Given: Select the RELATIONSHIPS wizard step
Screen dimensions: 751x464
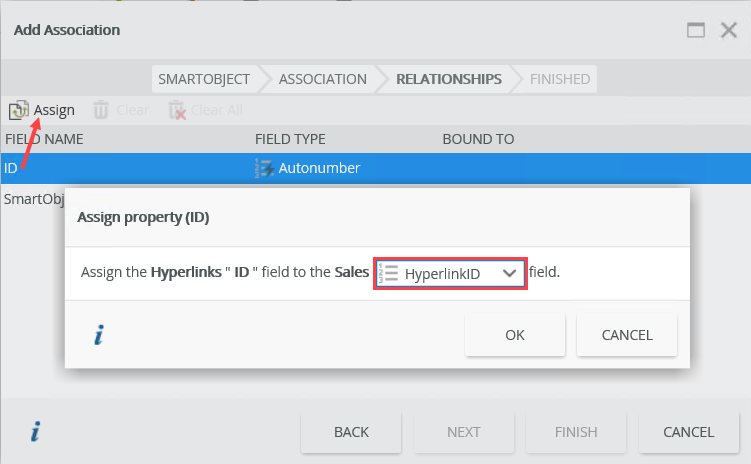Looking at the screenshot, I should 448,79.
